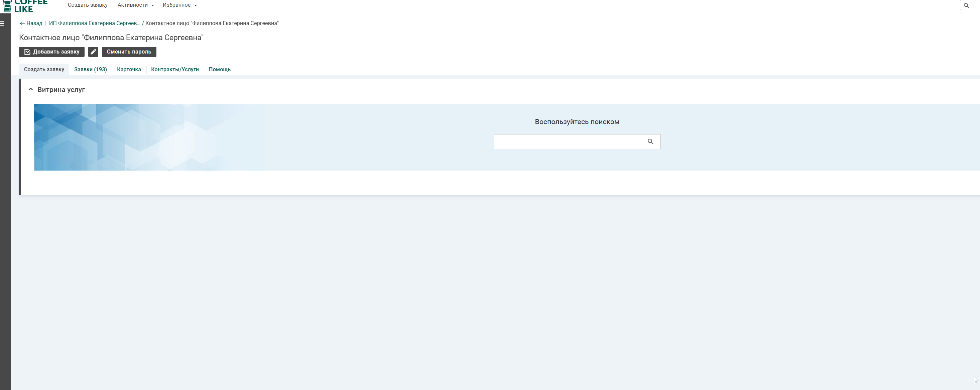The height and width of the screenshot is (390, 980).
Task: Click the top-right search magnifier icon
Action: pos(966,5)
